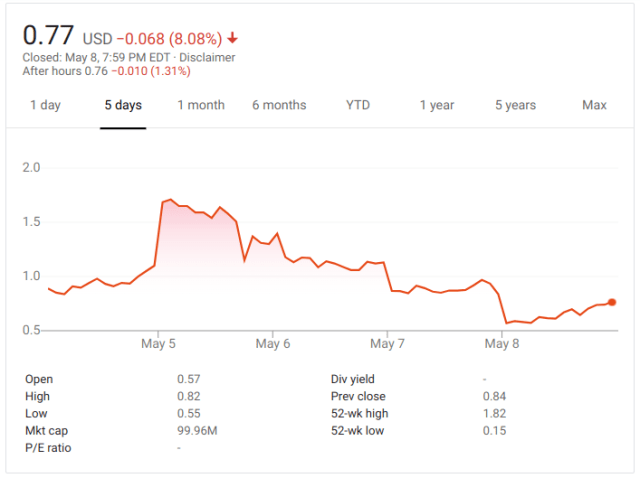Select the 5 days tab

pyautogui.click(x=123, y=105)
